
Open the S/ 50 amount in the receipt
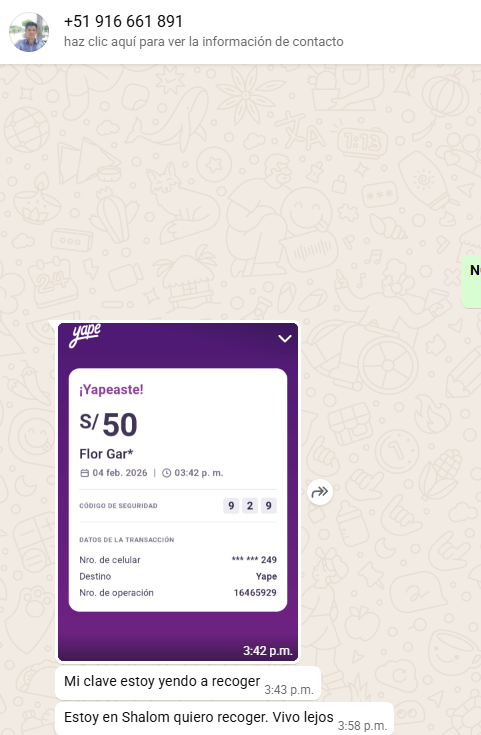pyautogui.click(x=108, y=424)
